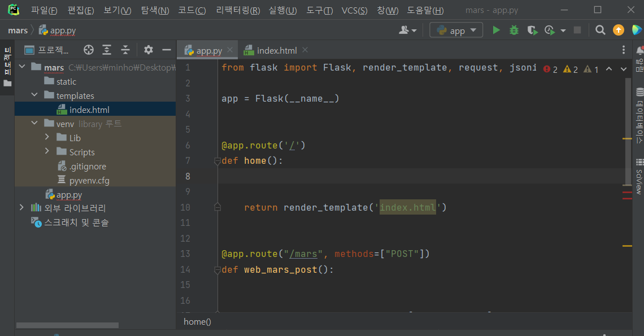Viewport: 644px width, 336px height.
Task: Click the locate current file crosshair icon
Action: 88,50
